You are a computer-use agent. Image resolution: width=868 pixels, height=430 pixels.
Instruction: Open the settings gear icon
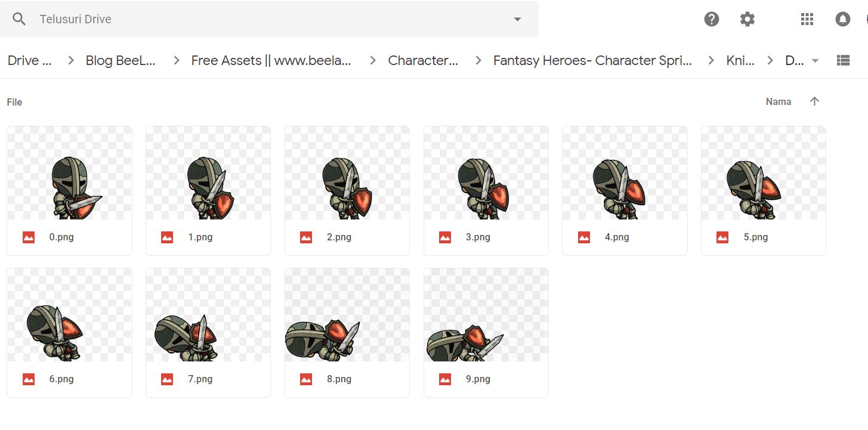pyautogui.click(x=747, y=19)
